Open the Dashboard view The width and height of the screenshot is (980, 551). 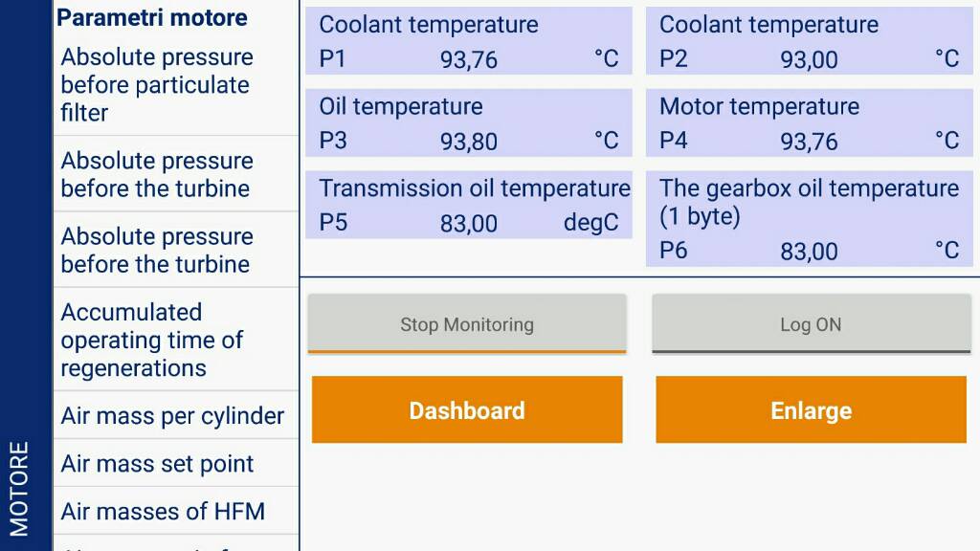point(467,409)
